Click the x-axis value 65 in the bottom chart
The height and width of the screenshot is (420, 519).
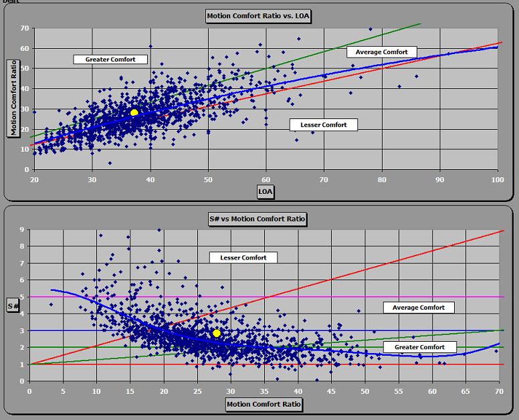click(465, 391)
